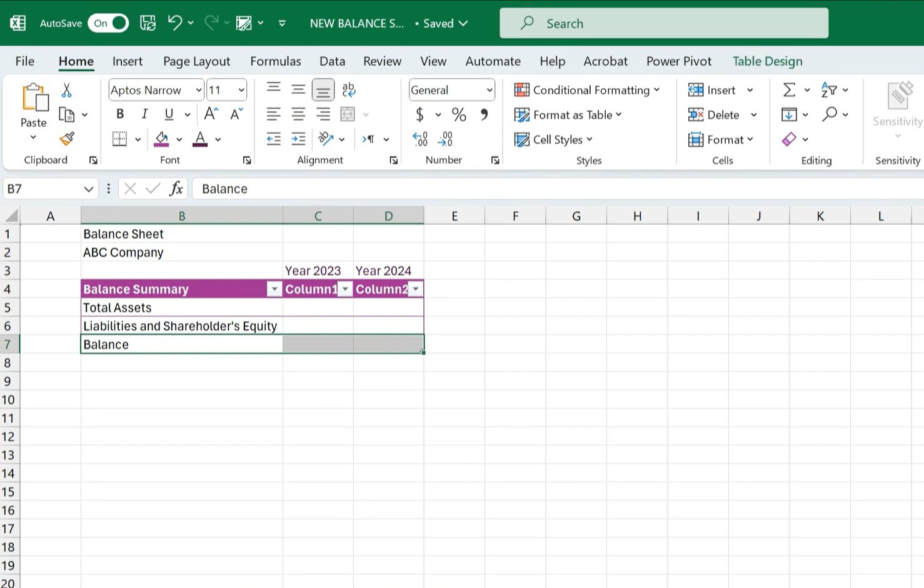Open the font name dropdown

[199, 90]
